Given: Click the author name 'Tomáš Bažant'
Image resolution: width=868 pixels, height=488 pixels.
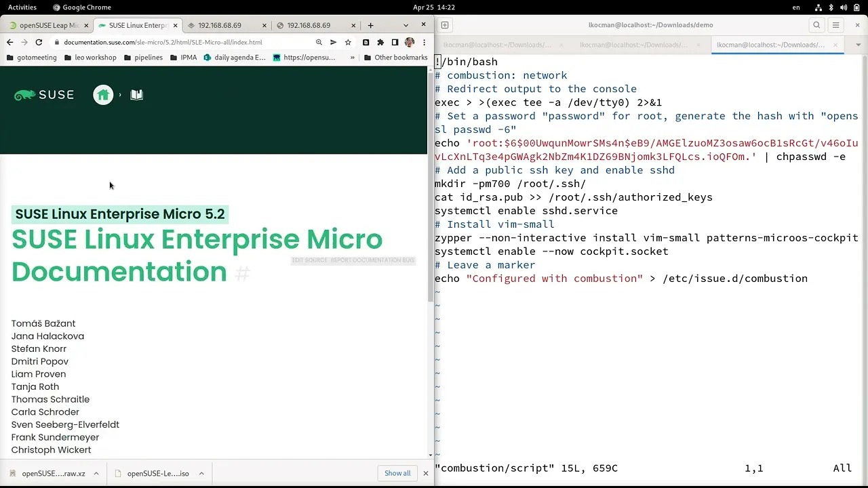Looking at the screenshot, I should 43,323.
